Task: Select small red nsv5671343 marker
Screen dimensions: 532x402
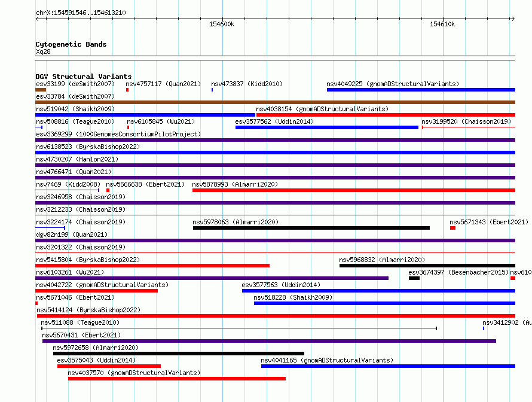Action: tap(452, 228)
